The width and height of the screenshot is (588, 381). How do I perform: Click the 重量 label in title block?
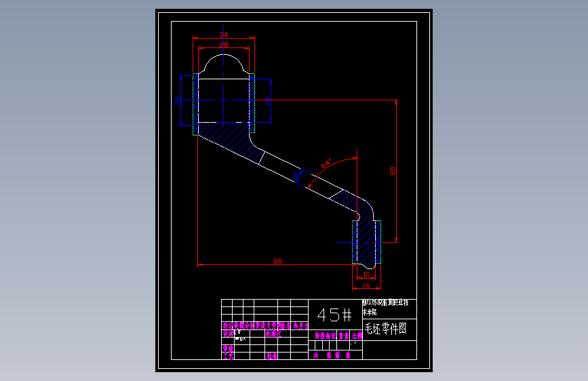[x=344, y=336]
